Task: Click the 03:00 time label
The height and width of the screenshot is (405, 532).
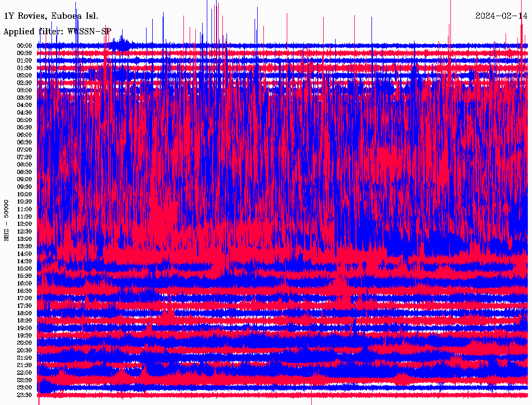Action: (x=24, y=90)
